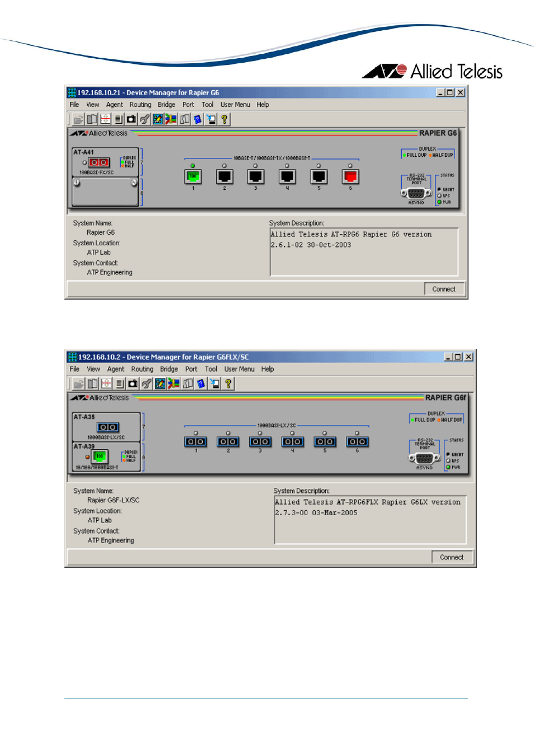Click the blue card icon in Rapier G6 toolbar
Image resolution: width=534 pixels, height=756 pixels.
tap(198, 119)
